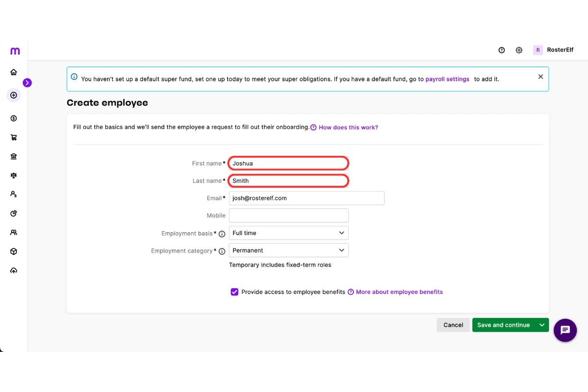Show the Employment category info tooltip
588x392 pixels.
tap(222, 251)
